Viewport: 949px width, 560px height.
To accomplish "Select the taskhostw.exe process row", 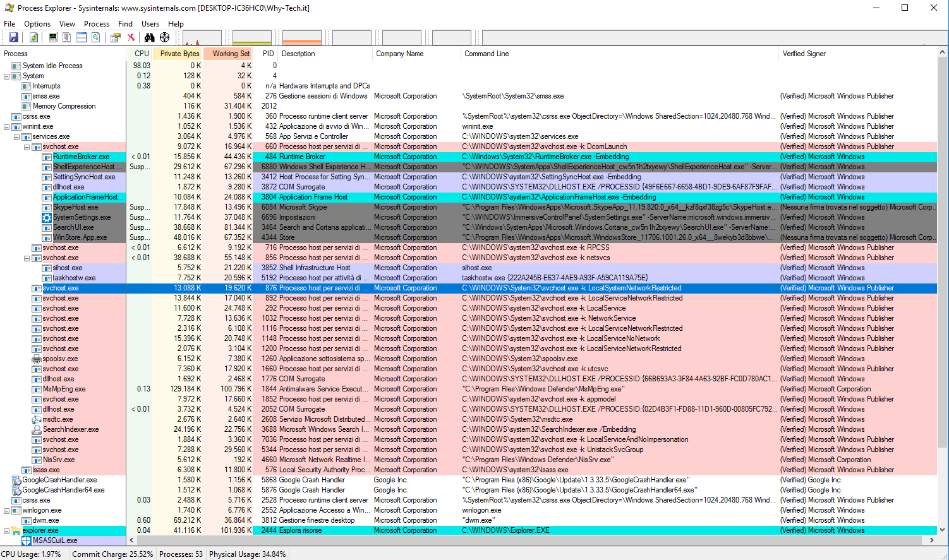I will click(469, 278).
